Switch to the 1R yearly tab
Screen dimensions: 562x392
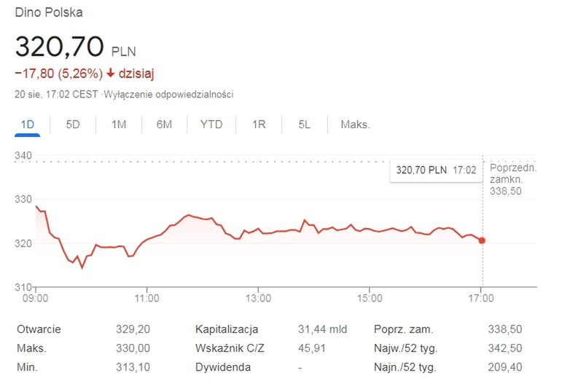tap(259, 125)
